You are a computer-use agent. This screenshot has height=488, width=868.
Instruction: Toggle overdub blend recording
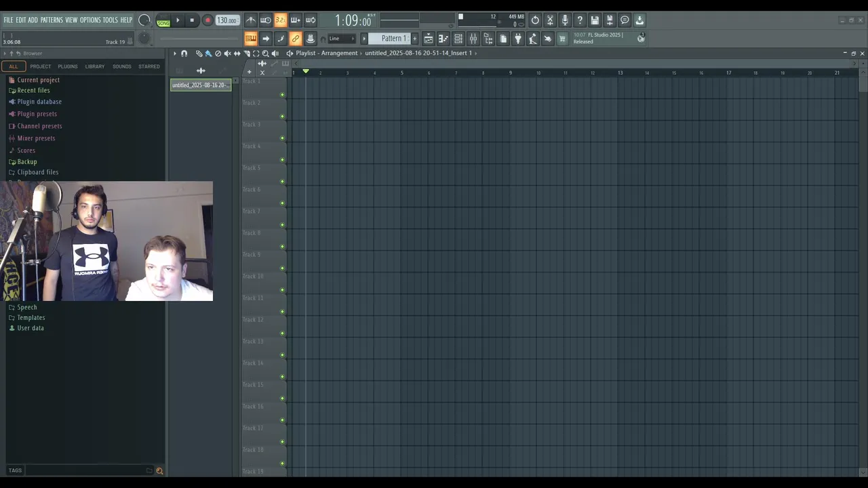click(296, 20)
